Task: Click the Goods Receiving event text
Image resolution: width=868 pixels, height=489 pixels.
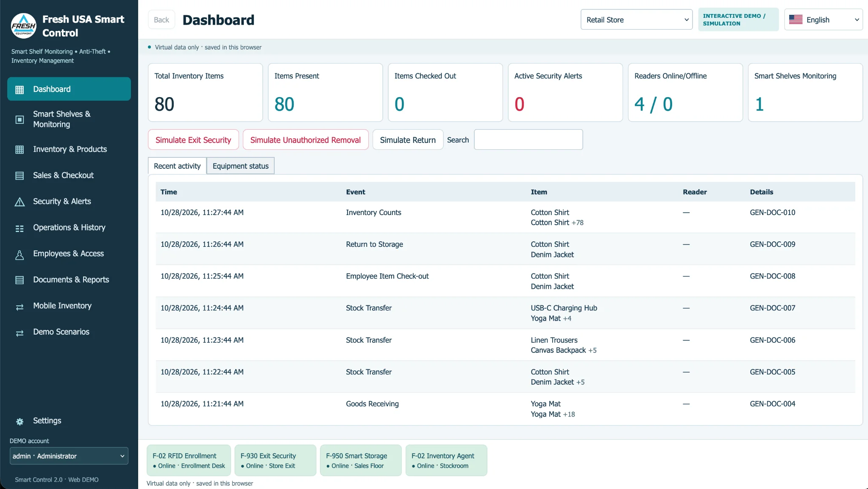Action: point(372,404)
